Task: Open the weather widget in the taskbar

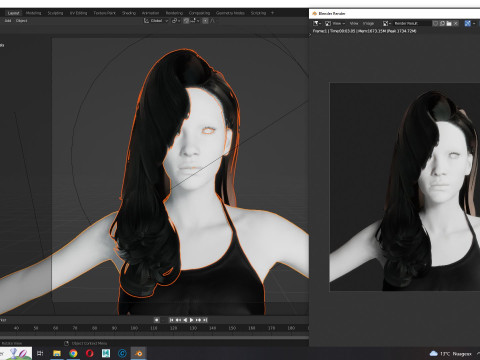Action: click(451, 354)
